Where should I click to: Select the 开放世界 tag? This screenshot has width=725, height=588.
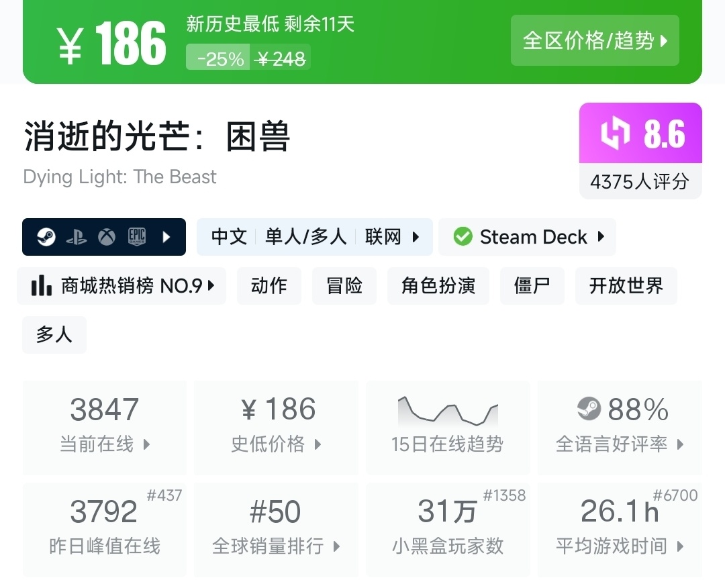click(626, 286)
